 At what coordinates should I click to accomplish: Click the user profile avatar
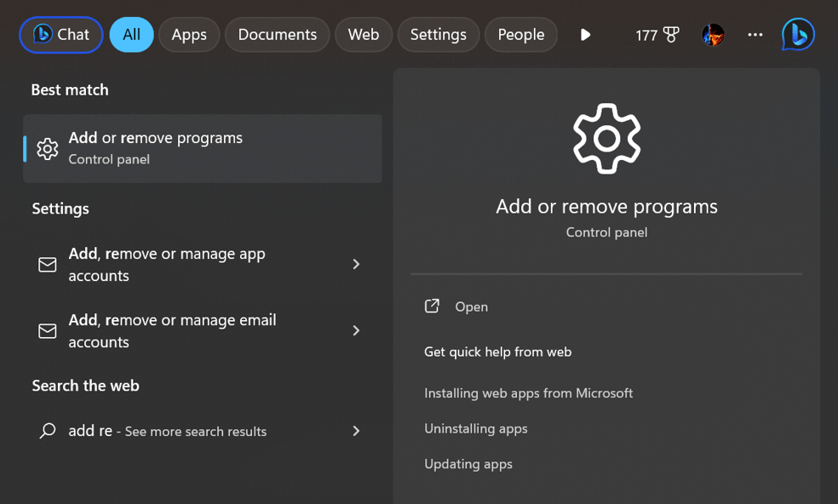[713, 35]
